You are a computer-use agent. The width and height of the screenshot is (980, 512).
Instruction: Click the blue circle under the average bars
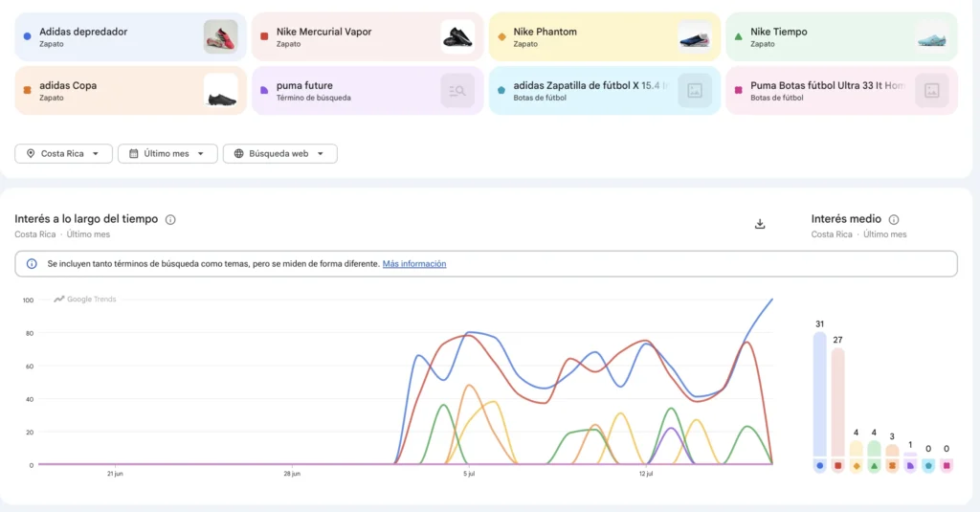(x=819, y=466)
